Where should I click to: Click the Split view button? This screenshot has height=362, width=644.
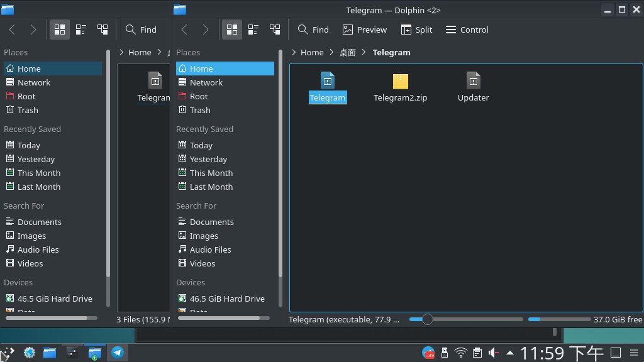click(x=416, y=30)
